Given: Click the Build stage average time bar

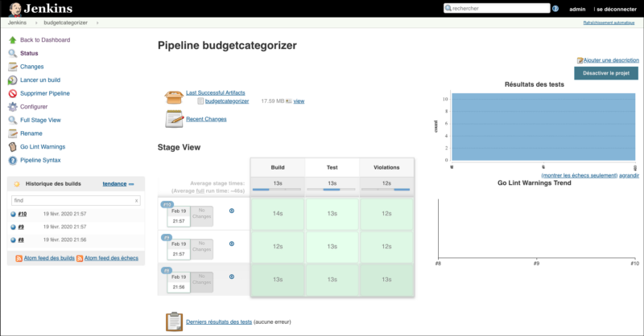Looking at the screenshot, I should pyautogui.click(x=277, y=190).
